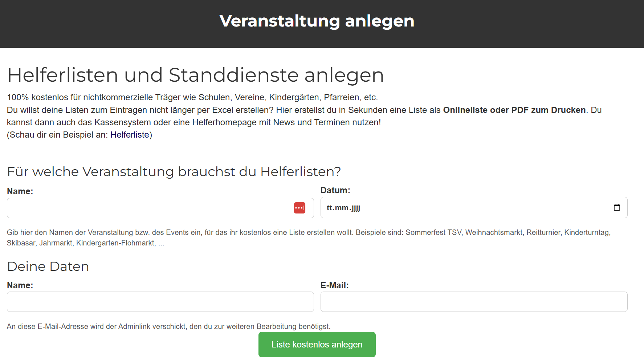644x362 pixels.
Task: Click the red password manager icon in event name field
Action: [299, 208]
